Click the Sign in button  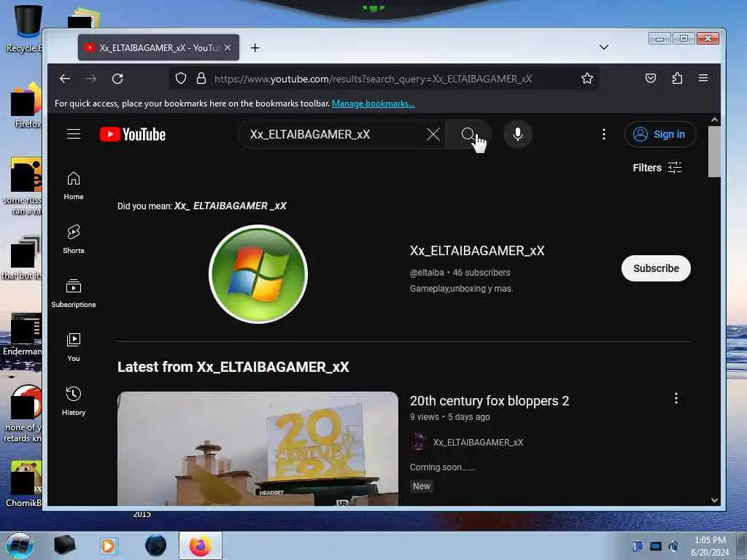[659, 134]
